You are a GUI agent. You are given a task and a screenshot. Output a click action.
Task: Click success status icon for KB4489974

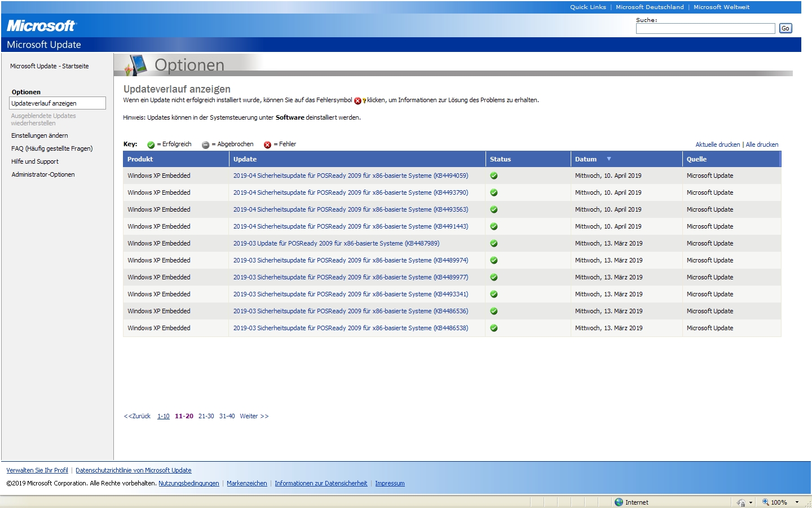point(494,260)
